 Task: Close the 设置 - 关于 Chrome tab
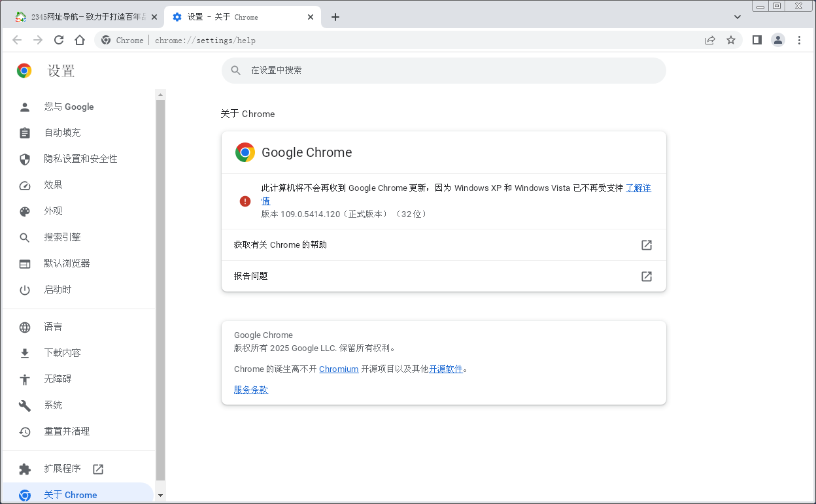click(311, 17)
